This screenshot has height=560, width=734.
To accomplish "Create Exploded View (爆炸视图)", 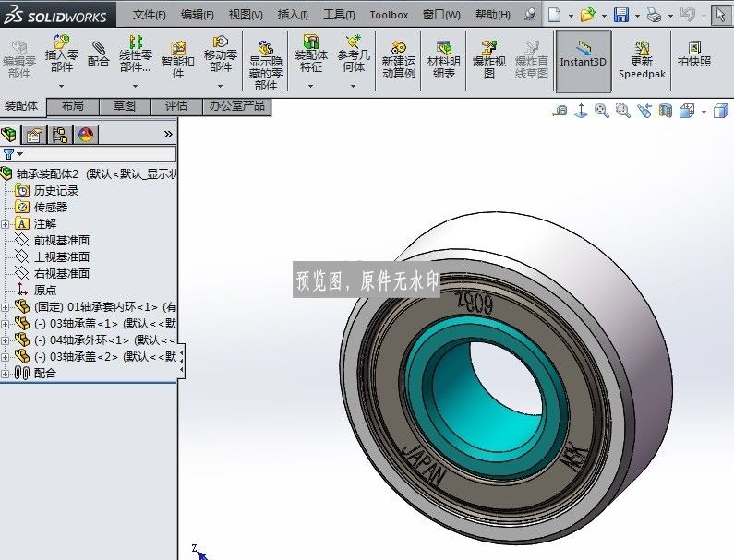I will coord(488,59).
